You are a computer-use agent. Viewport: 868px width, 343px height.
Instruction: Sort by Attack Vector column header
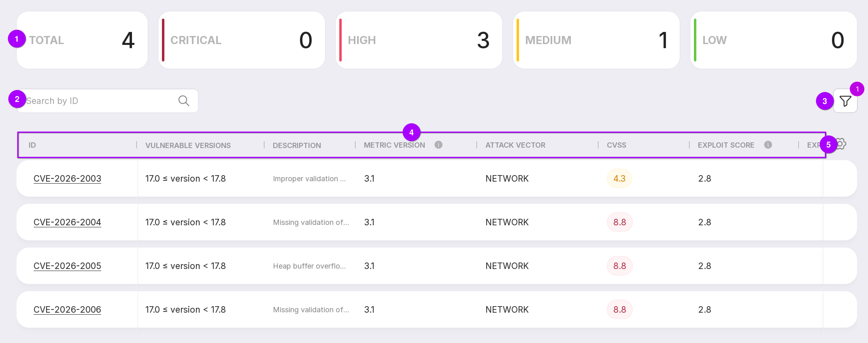pos(515,145)
